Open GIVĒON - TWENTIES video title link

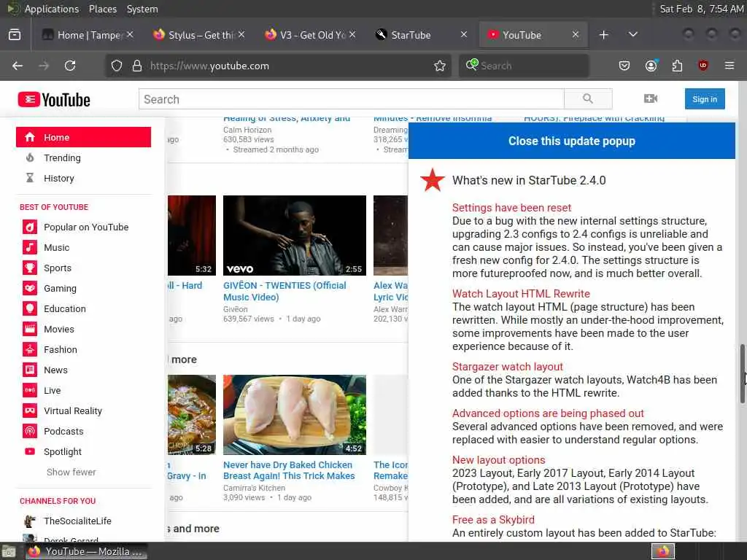[x=285, y=291]
